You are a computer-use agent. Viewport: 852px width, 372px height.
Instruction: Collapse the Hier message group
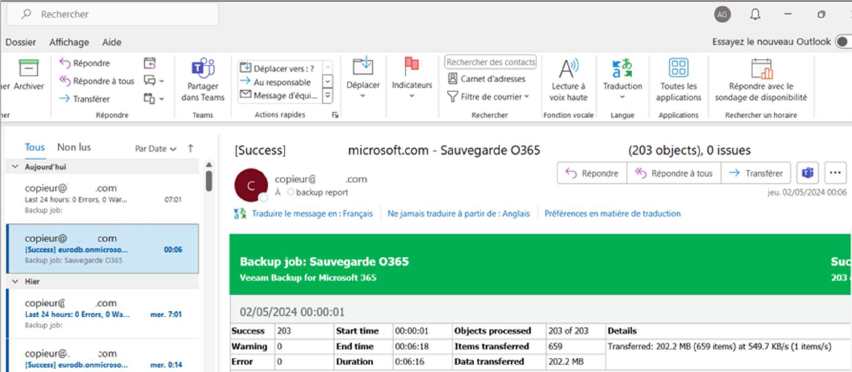click(15, 282)
